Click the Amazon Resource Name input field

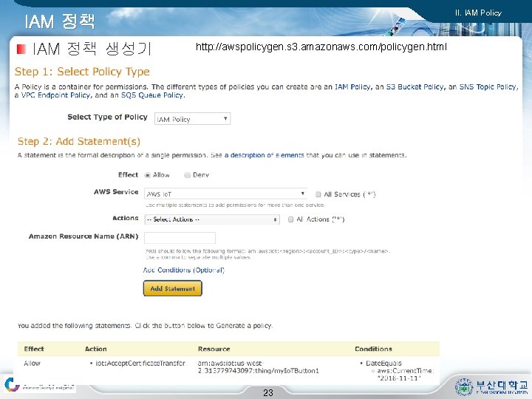pos(180,238)
